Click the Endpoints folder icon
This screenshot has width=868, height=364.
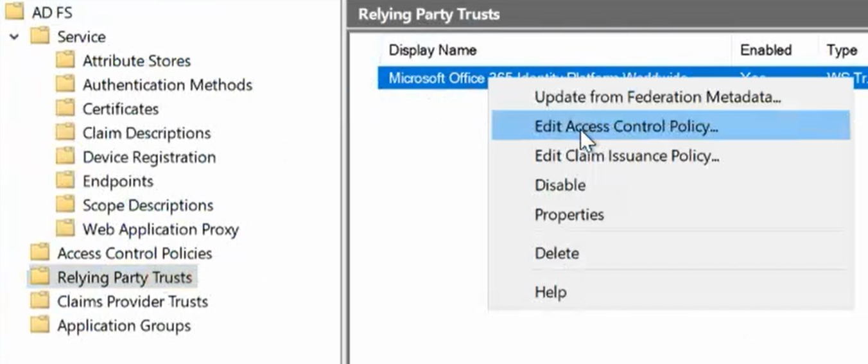pos(65,181)
